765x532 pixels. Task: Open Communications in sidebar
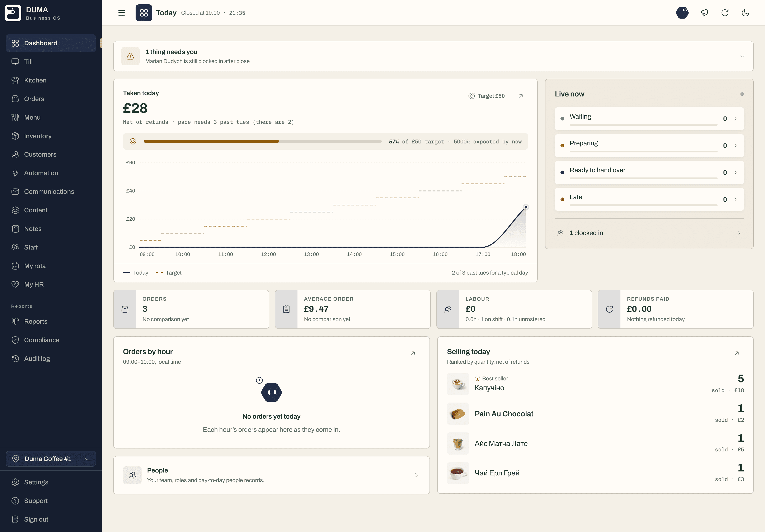51,191
